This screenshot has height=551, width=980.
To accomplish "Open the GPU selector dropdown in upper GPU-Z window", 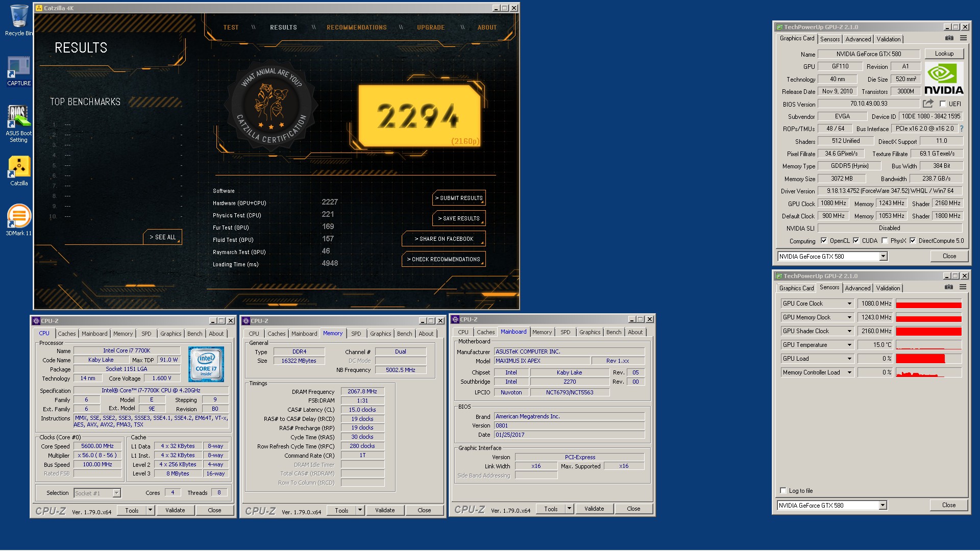I will click(x=883, y=257).
